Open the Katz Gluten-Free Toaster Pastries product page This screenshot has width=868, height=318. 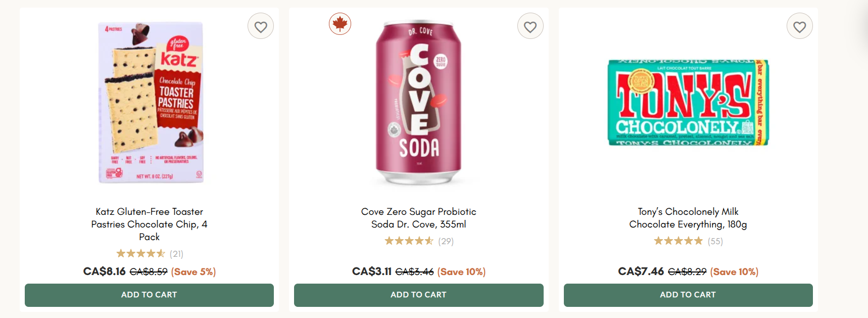pyautogui.click(x=149, y=224)
